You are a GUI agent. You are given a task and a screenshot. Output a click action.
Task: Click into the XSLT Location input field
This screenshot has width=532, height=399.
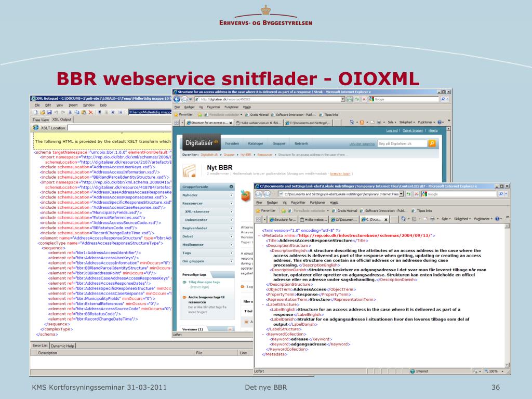pyautogui.click(x=119, y=128)
